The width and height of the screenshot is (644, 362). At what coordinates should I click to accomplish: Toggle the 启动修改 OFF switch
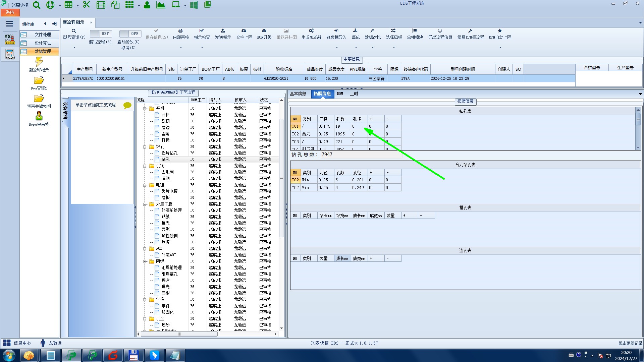(x=130, y=34)
